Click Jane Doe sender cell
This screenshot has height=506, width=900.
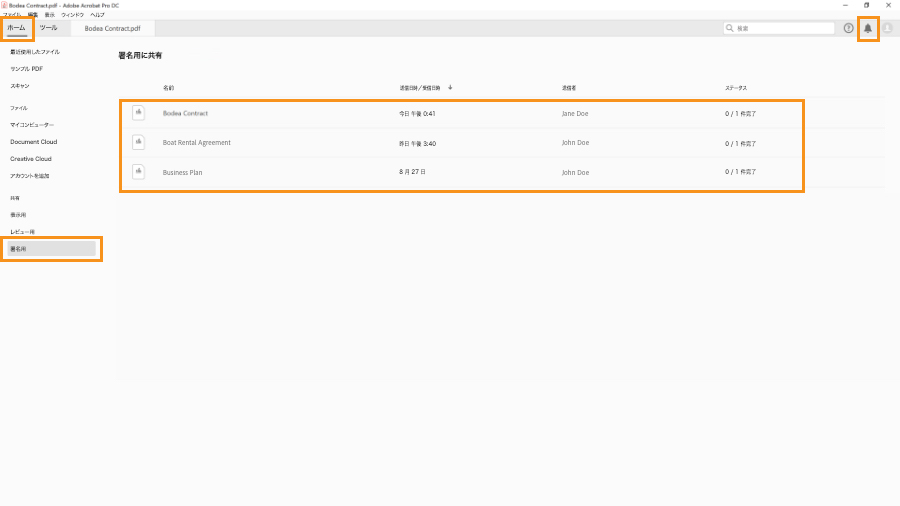coord(575,114)
